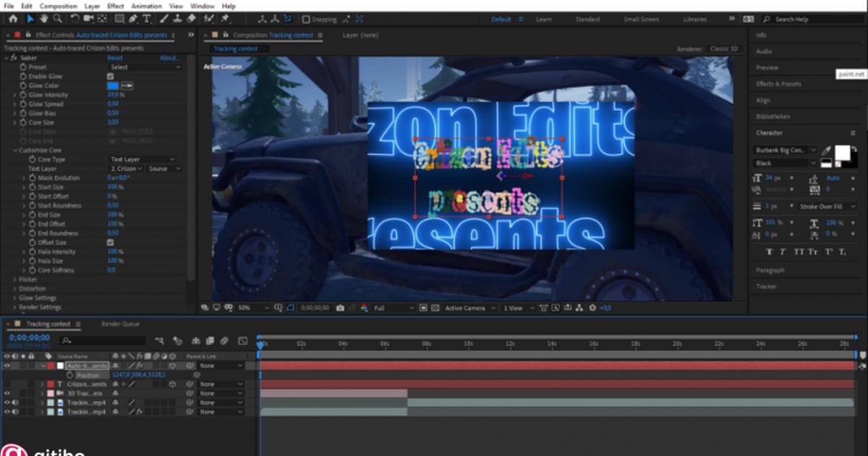The image size is (868, 456).
Task: Select the Horizontal Type tool
Action: 147,18
